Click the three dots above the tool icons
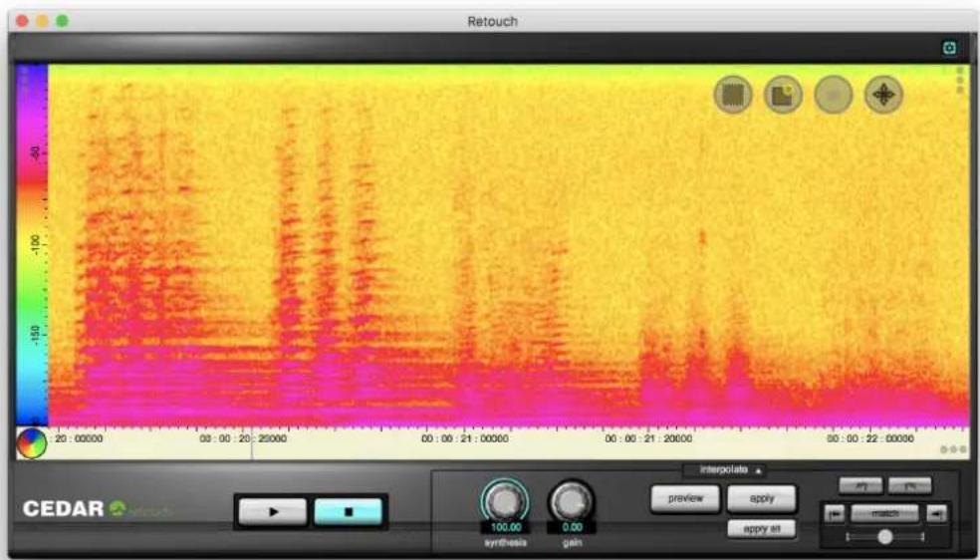The height and width of the screenshot is (560, 980). 960,82
